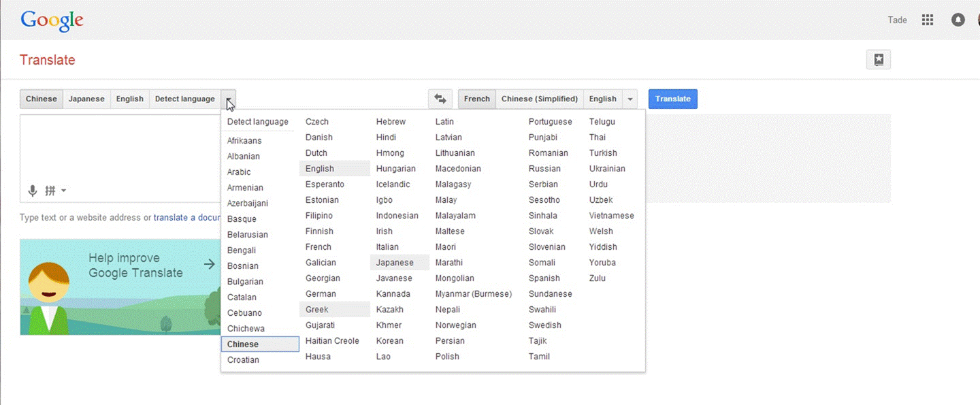
Task: Choose Turkish from language list
Action: coord(603,153)
